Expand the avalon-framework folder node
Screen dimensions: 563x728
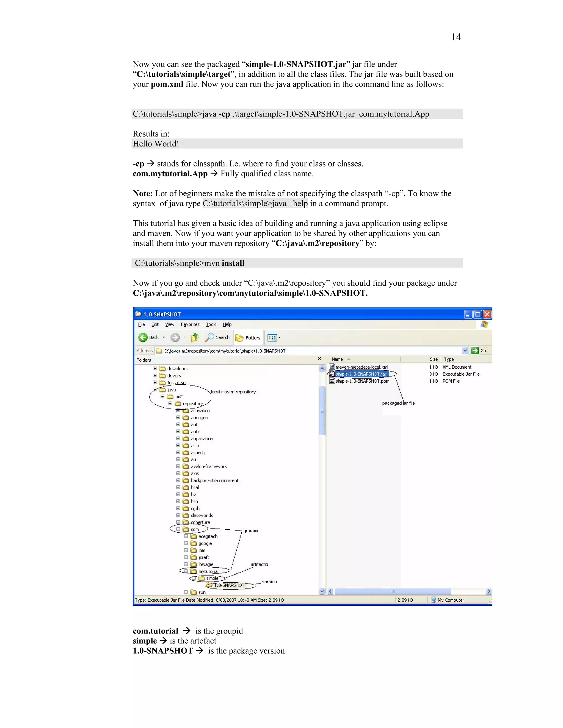178,466
